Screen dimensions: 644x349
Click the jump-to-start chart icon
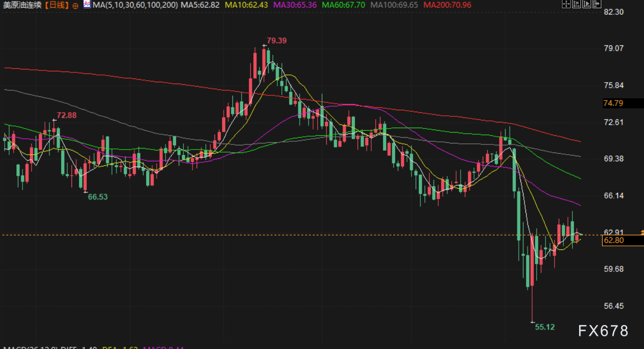(576, 5)
